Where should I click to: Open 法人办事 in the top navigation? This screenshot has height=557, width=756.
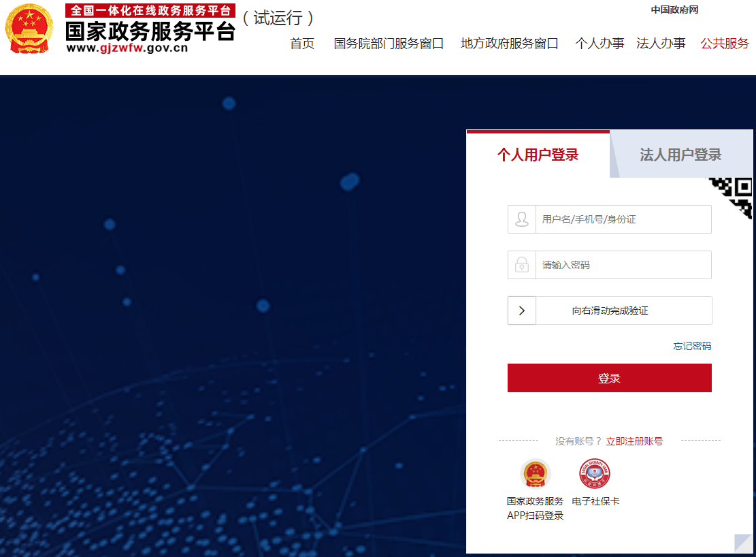point(661,44)
